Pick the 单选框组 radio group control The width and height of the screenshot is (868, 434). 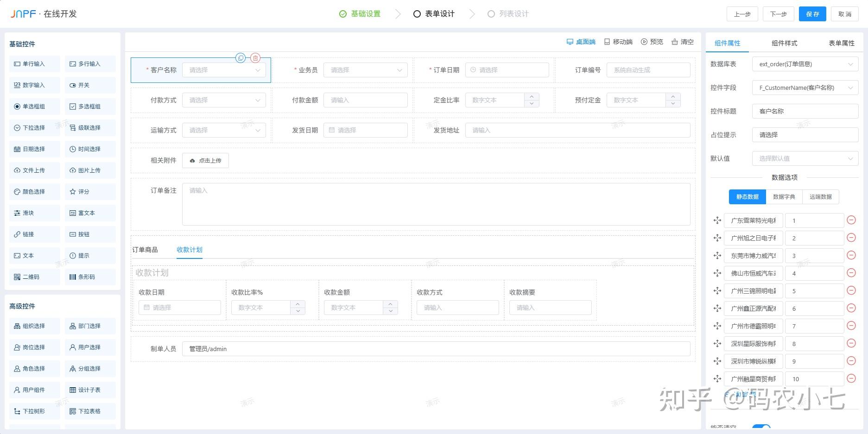[35, 107]
